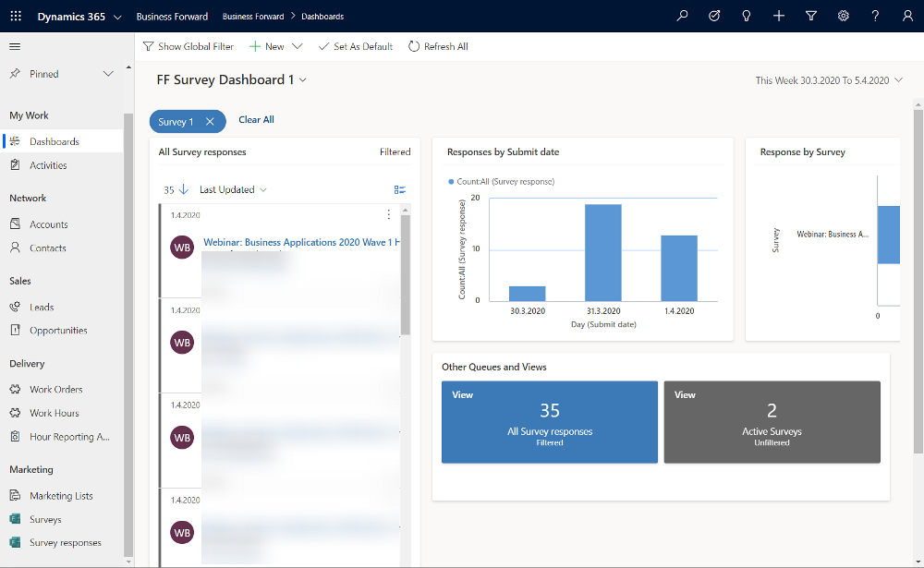Viewport: 924px width, 568px height.
Task: Select the 30.3.2020 bar in chart
Action: point(527,294)
